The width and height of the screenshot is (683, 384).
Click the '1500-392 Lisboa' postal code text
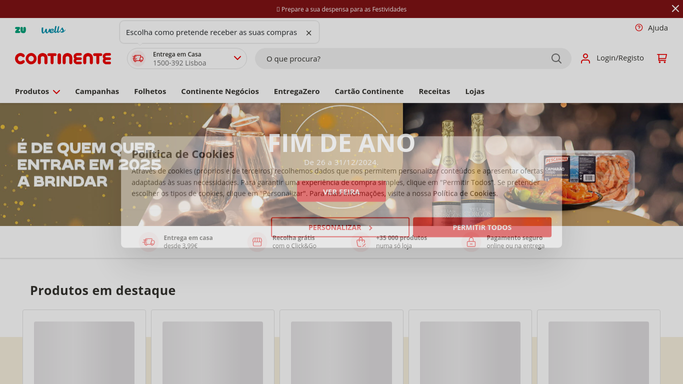(179, 63)
